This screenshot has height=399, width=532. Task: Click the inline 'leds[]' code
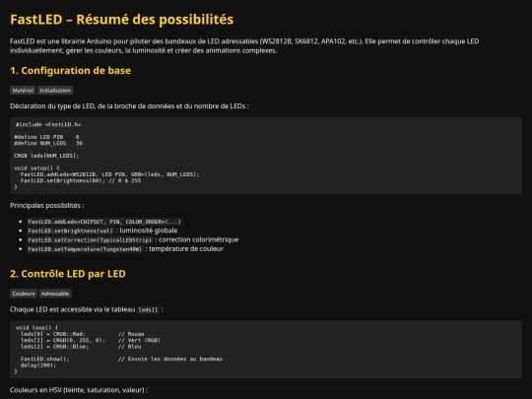(x=148, y=309)
